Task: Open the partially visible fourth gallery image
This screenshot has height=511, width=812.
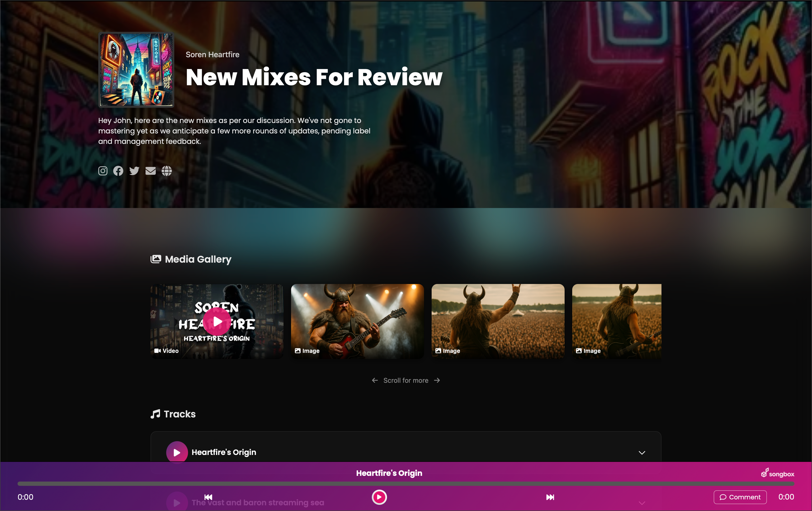Action: pos(616,321)
